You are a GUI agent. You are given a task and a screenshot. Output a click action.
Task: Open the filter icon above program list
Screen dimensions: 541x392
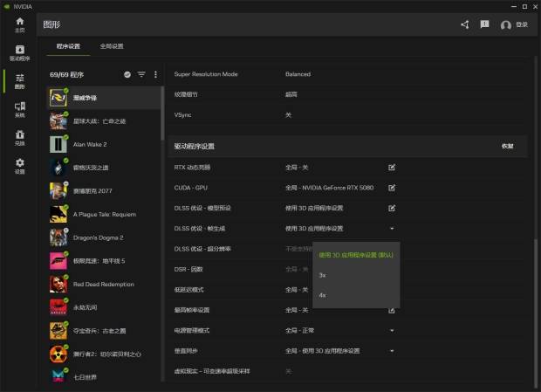pyautogui.click(x=141, y=74)
